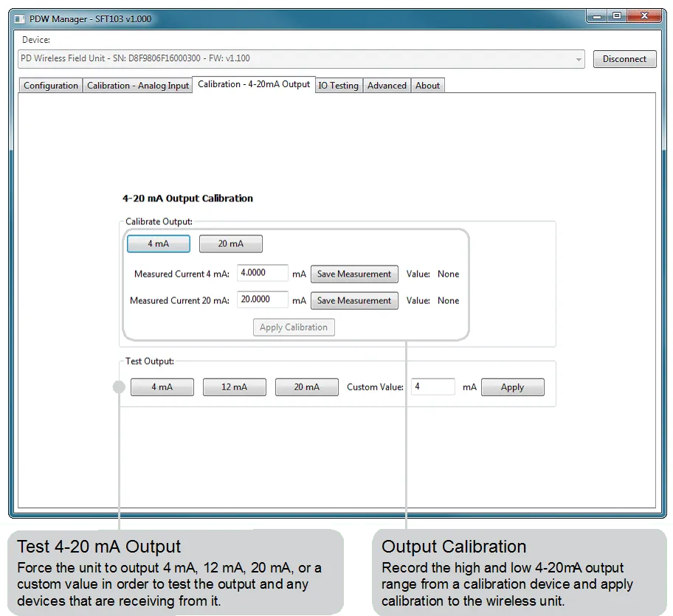
Task: Maximize the PDW Manager window
Action: click(x=617, y=16)
